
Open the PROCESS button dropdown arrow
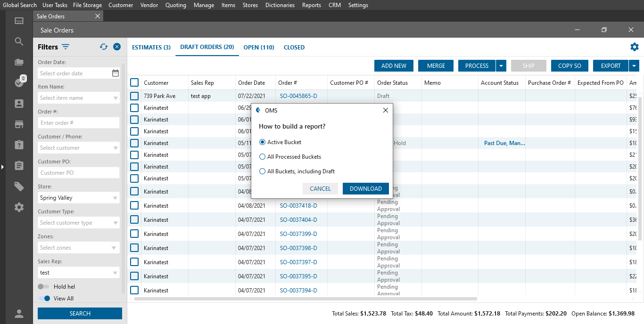pos(501,66)
